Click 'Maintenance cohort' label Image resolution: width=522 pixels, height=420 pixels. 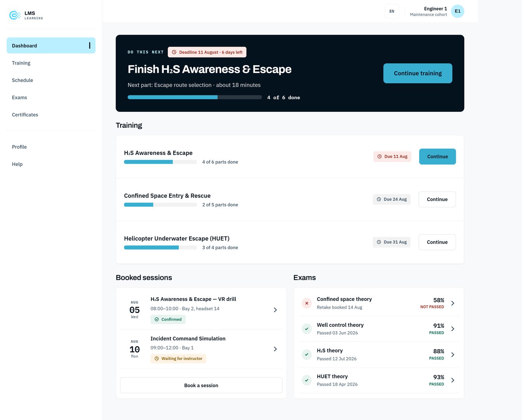pyautogui.click(x=428, y=15)
